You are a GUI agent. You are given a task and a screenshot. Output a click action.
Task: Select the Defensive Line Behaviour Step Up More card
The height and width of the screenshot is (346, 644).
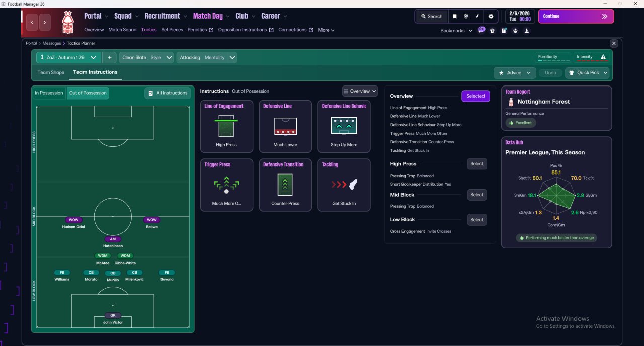[x=344, y=126]
